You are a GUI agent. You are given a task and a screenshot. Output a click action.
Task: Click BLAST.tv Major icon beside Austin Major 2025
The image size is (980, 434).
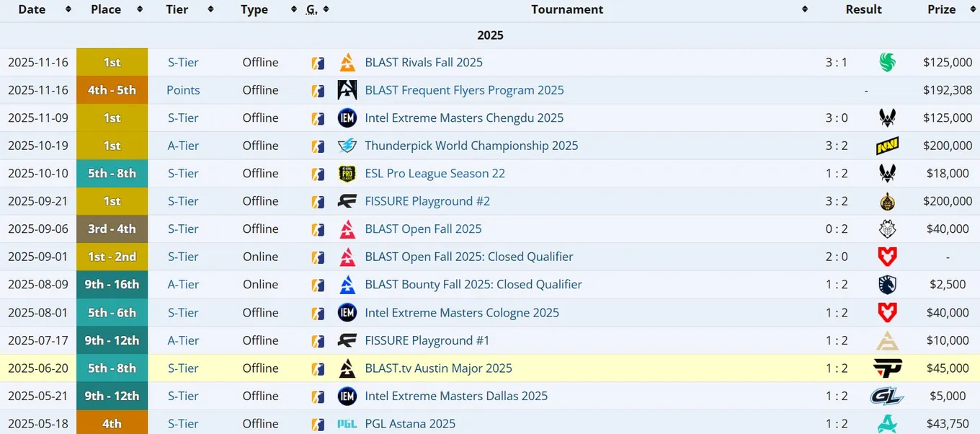347,368
